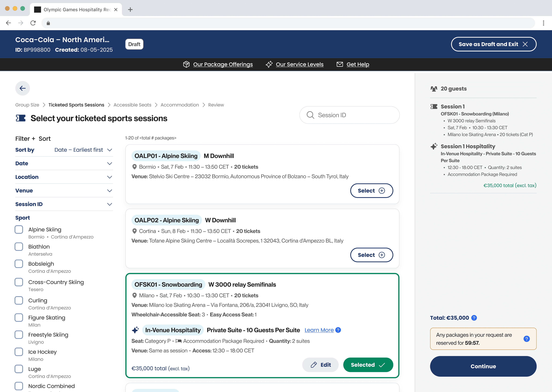Screen dimensions: 552x392
Task: Open a new browser tab
Action: tap(130, 9)
